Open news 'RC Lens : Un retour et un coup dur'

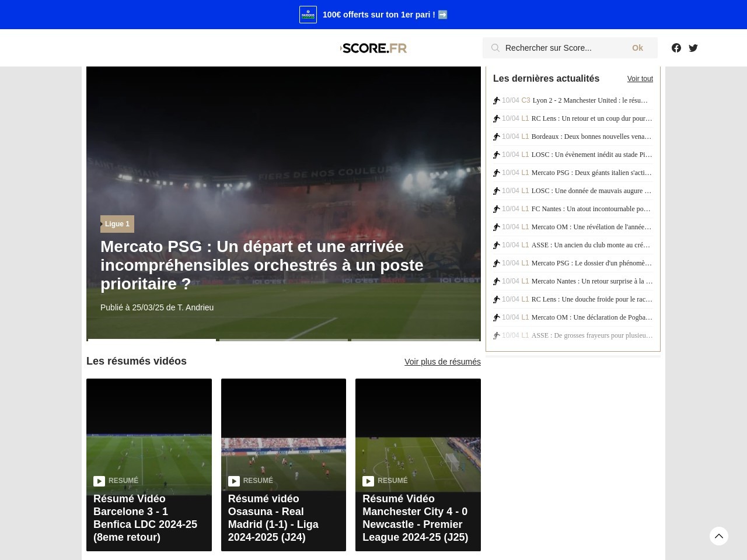592,118
